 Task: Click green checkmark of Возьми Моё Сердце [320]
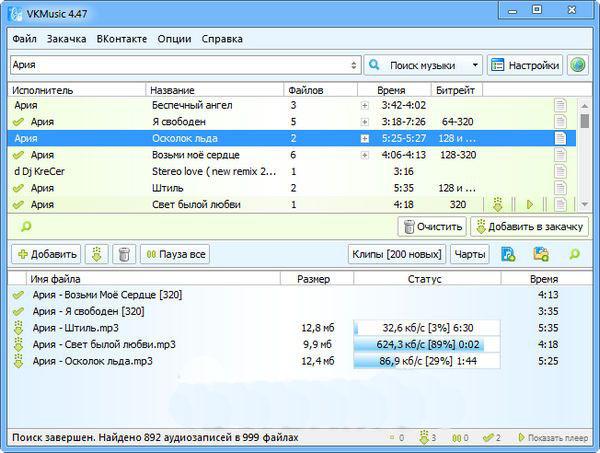point(18,295)
